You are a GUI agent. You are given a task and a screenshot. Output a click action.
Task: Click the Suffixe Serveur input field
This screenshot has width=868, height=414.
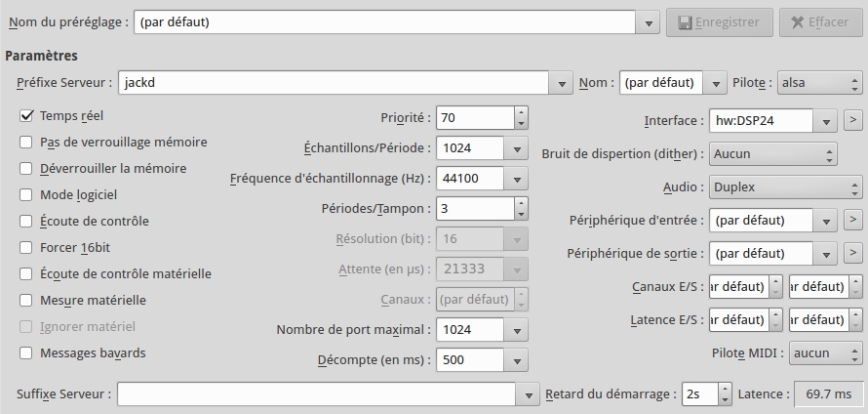(x=318, y=393)
